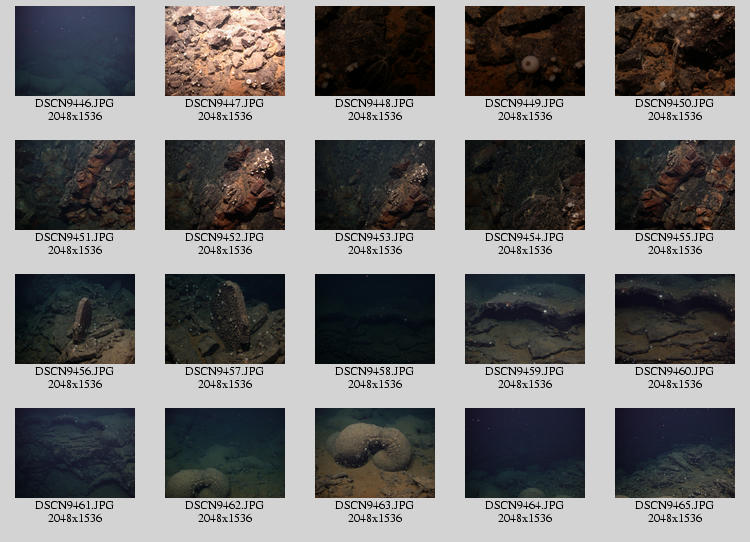Open the DSCN9461.JPG thumbnail
Viewport: 750px width, 542px height.
[75, 453]
